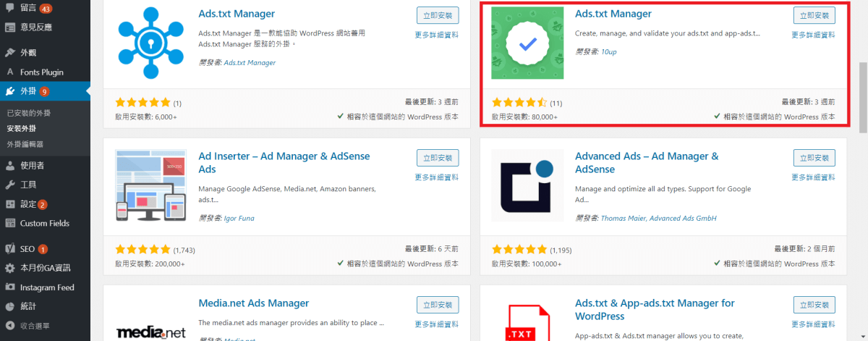This screenshot has width=868, height=341.
Task: Install Media.net Ads Manager plugin
Action: (x=438, y=305)
